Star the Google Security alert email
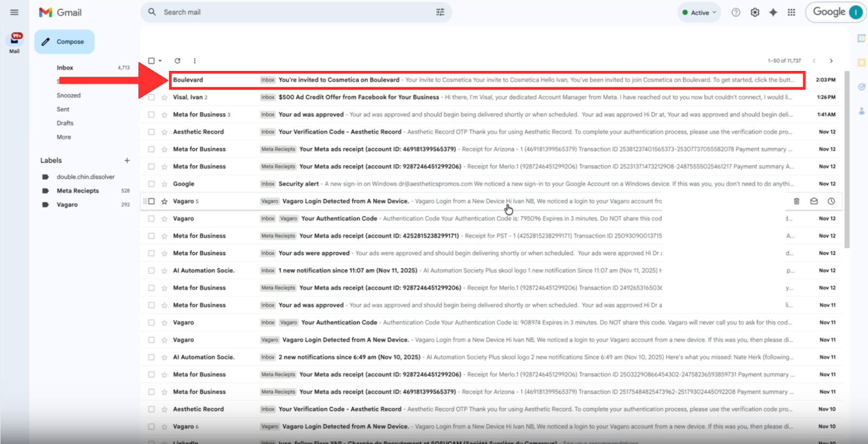Viewport: 868px width, 444px height. [x=164, y=184]
